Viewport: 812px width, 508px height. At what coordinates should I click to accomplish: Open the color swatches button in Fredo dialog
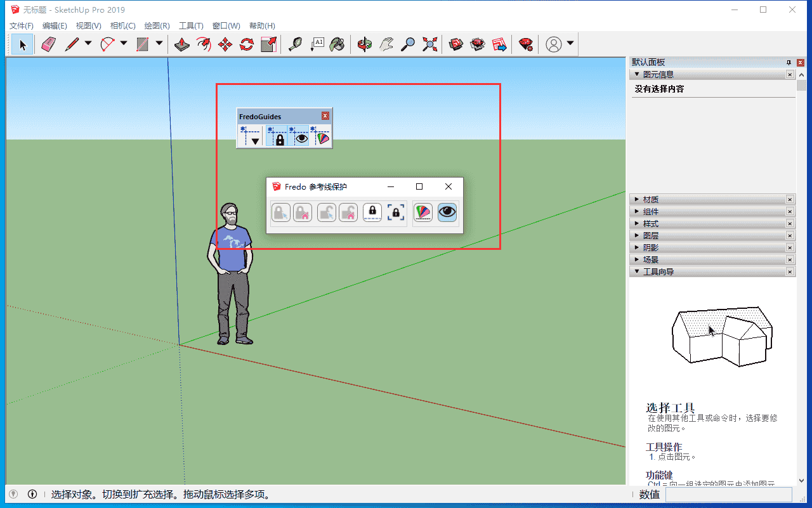point(423,212)
